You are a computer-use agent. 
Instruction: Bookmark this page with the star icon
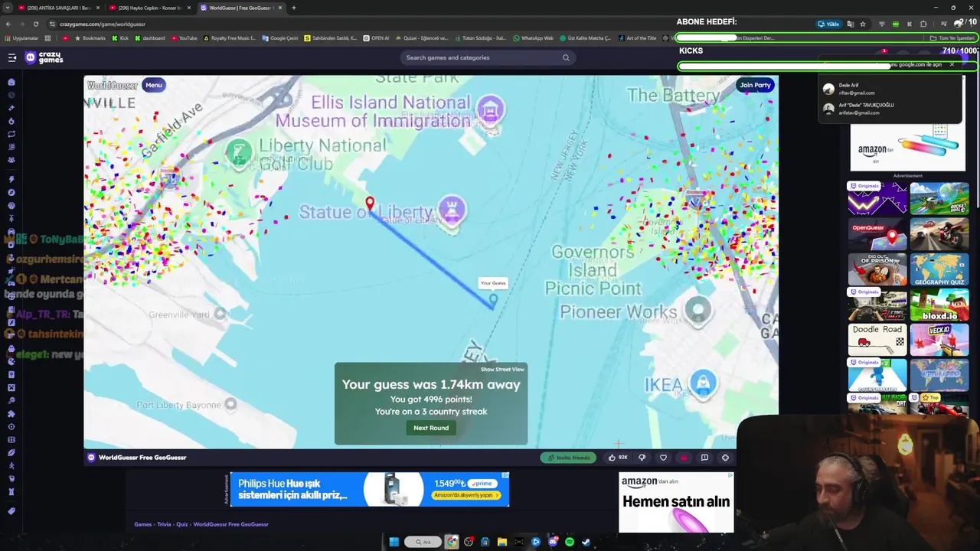tap(863, 24)
